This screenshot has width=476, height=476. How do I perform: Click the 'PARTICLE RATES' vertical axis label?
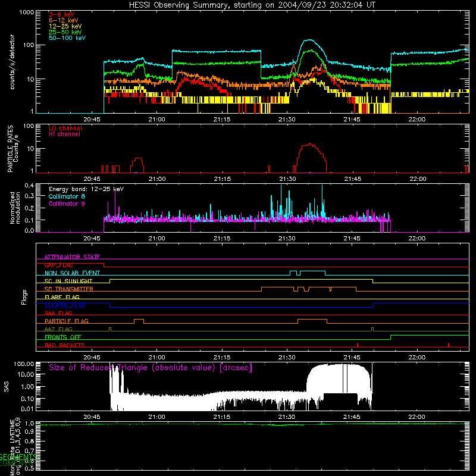[10, 149]
